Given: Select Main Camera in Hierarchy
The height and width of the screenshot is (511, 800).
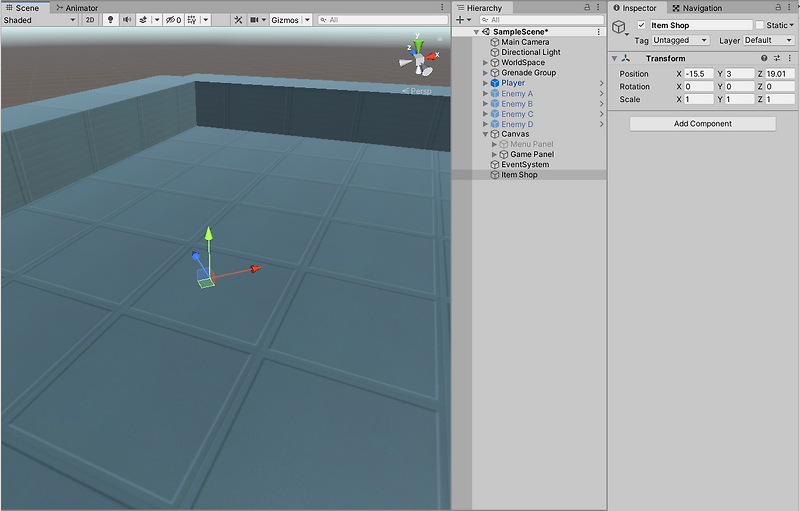Looking at the screenshot, I should coord(525,42).
